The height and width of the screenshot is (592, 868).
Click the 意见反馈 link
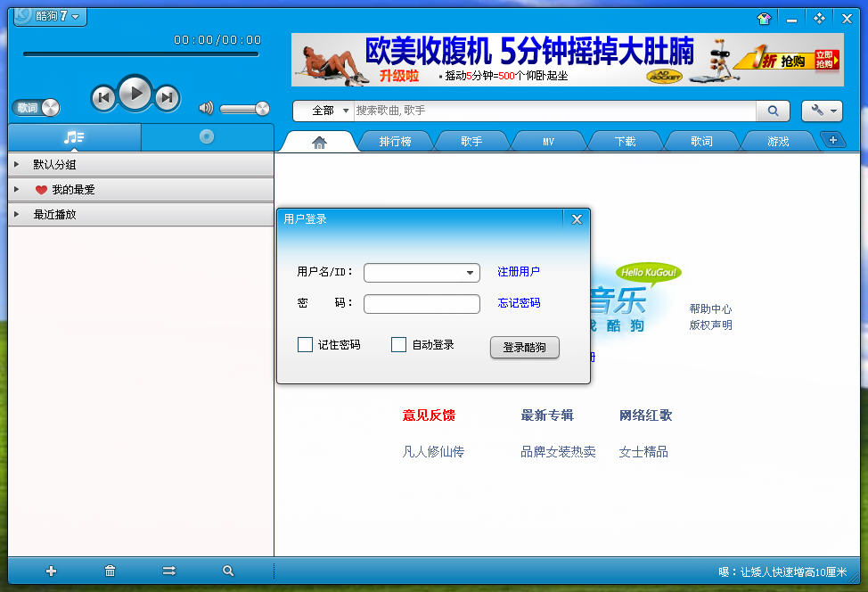pyautogui.click(x=429, y=415)
